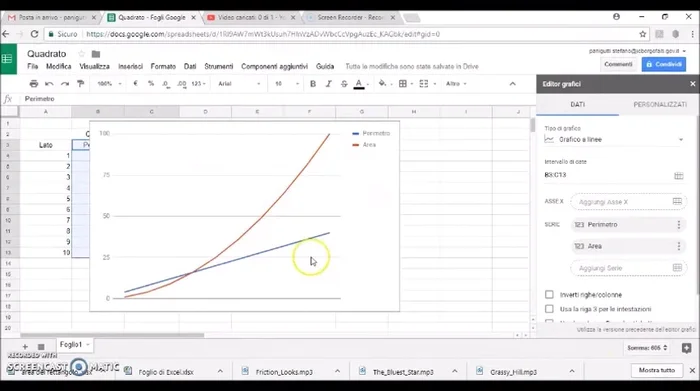700x391 pixels.
Task: Open zoom 100% dropdown
Action: click(x=109, y=83)
